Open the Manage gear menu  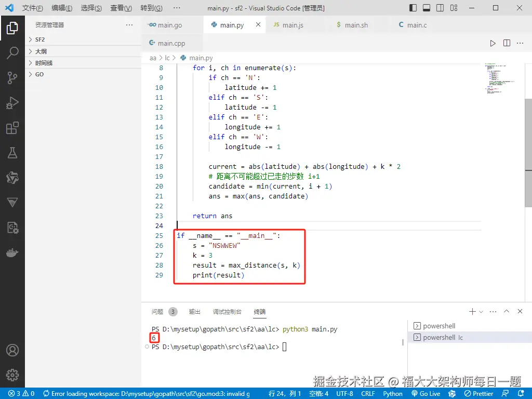click(x=12, y=375)
